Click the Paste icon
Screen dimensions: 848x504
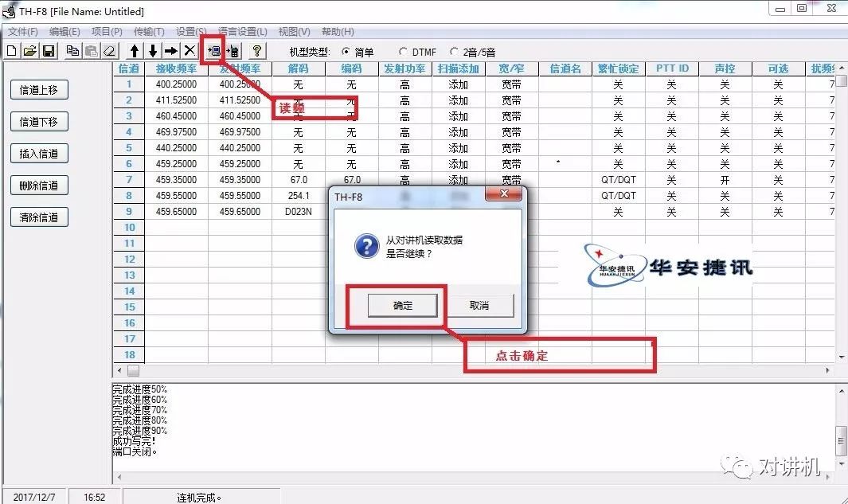click(91, 51)
